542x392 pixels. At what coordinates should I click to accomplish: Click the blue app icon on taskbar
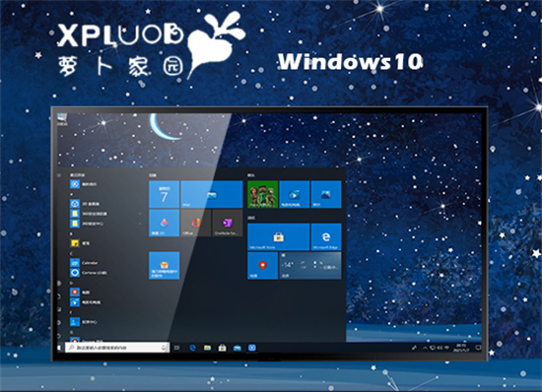click(252, 348)
